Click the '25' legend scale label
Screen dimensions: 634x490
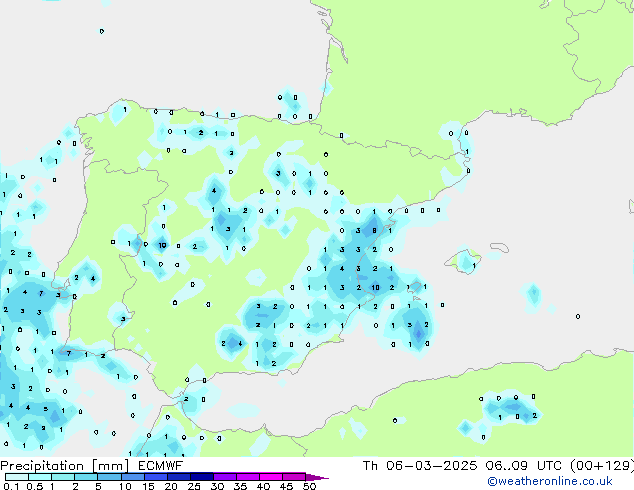pos(194,486)
